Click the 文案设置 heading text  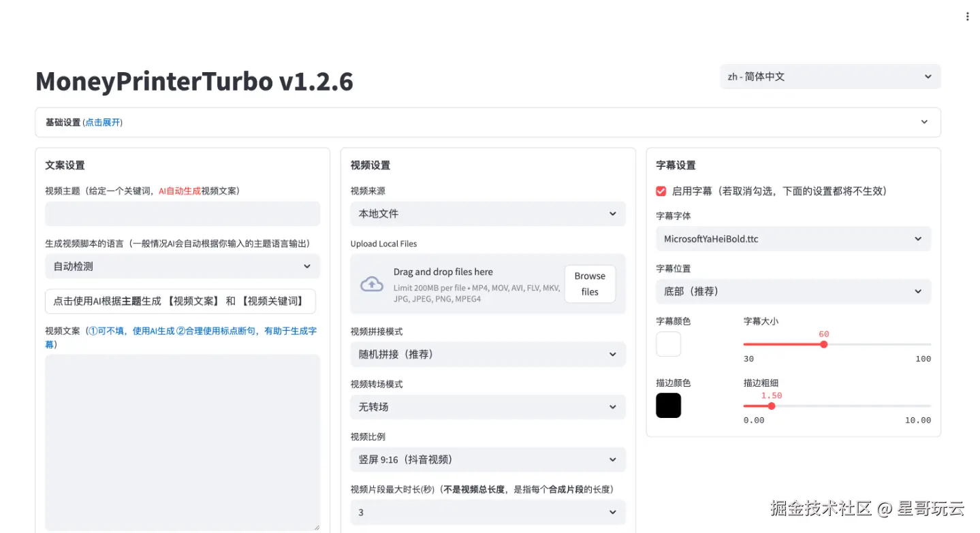[65, 165]
